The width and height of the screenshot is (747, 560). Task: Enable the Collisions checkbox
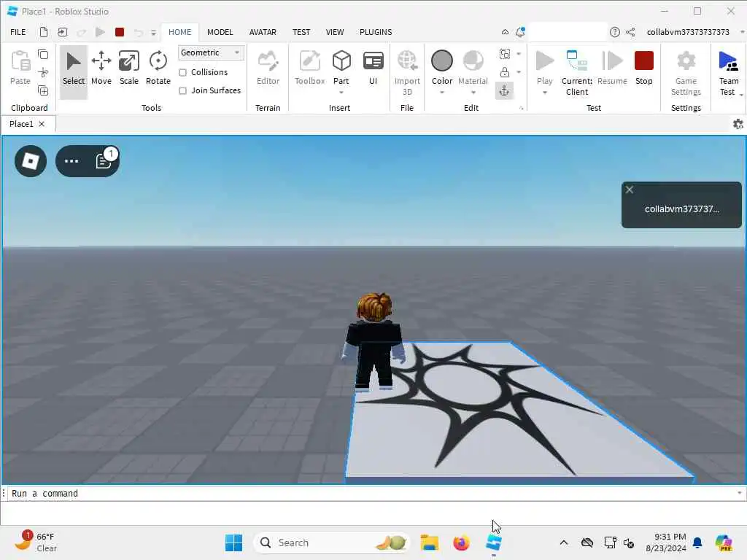coord(182,72)
